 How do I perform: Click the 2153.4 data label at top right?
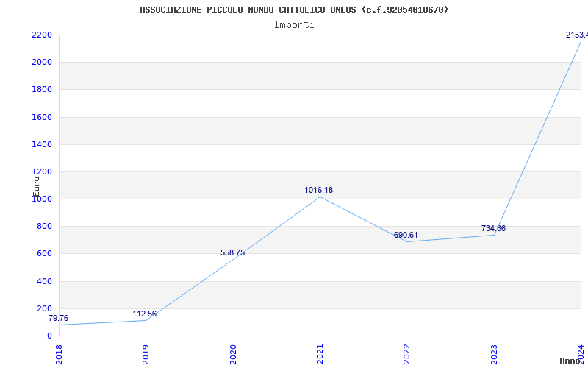[x=577, y=35]
